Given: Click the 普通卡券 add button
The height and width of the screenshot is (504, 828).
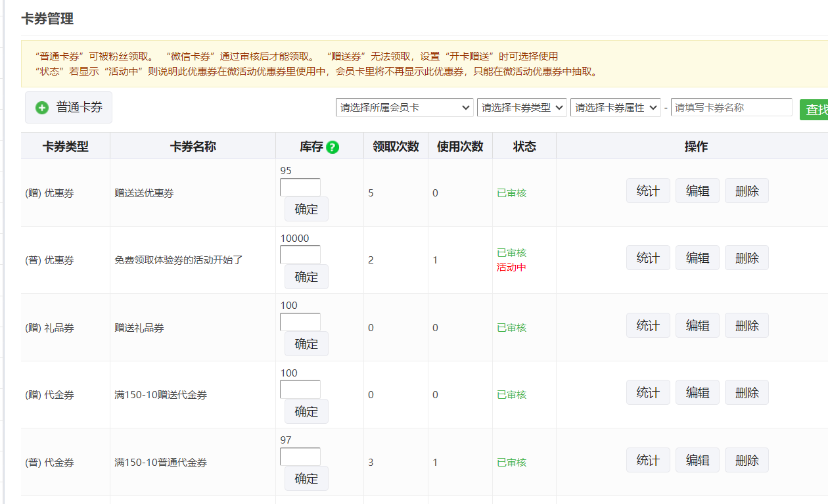Looking at the screenshot, I should click(68, 107).
